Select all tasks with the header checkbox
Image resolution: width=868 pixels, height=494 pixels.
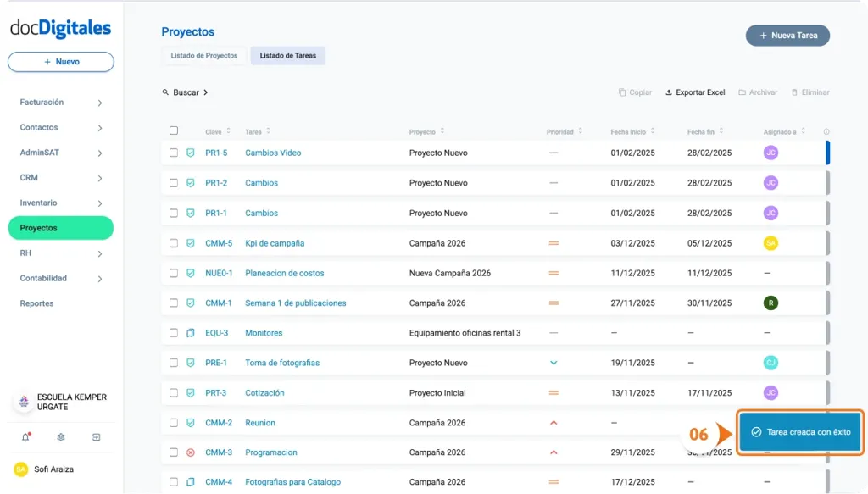(174, 130)
